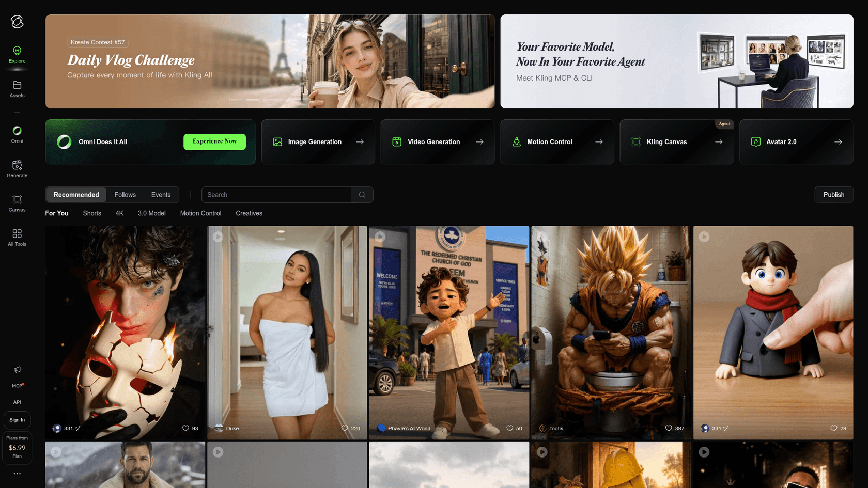Open MCP from the sidebar

pyautogui.click(x=17, y=386)
